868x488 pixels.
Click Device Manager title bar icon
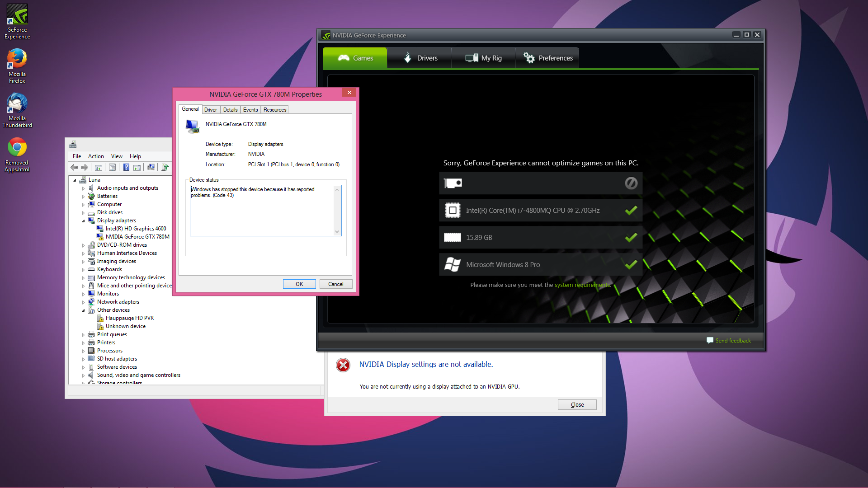pos(73,145)
